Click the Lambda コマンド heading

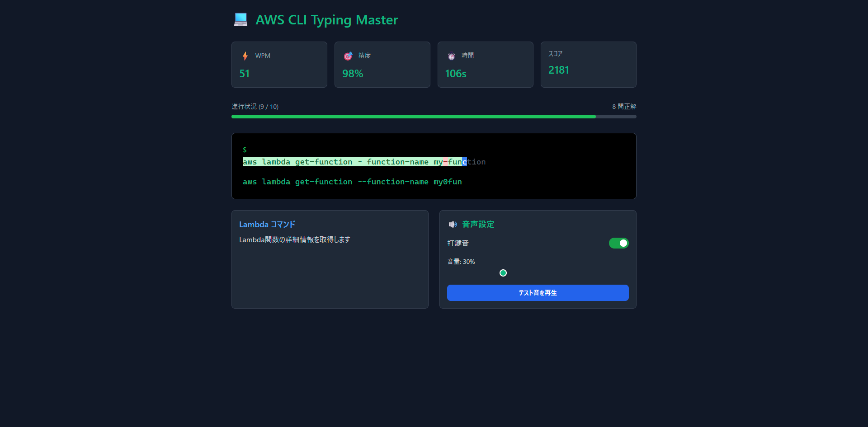point(267,225)
